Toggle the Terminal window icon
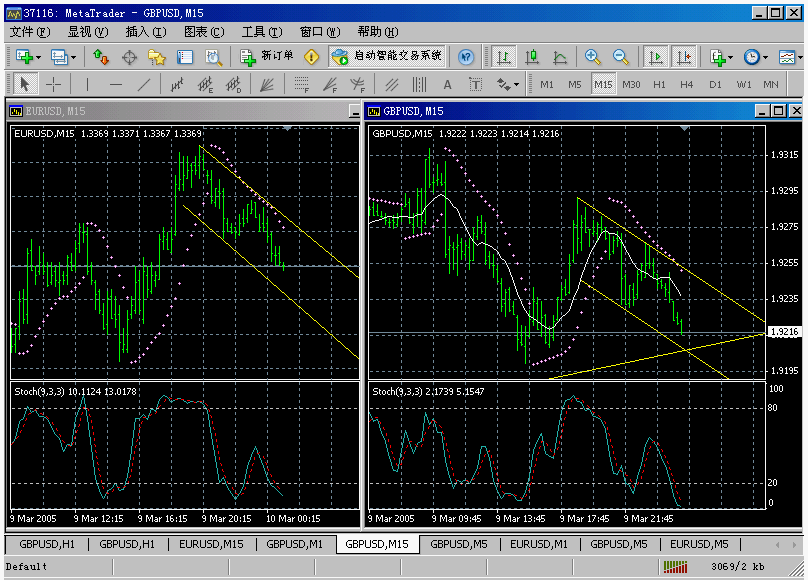The image size is (808, 580). [185, 57]
